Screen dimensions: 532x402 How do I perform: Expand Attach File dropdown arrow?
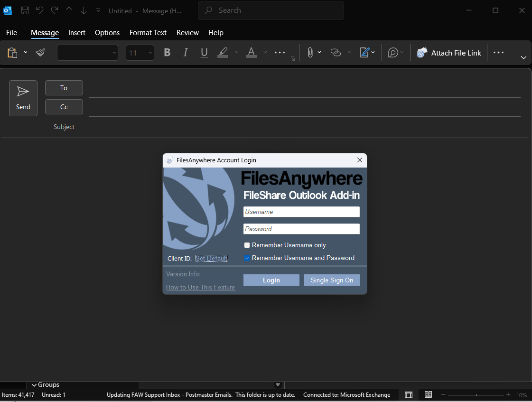[319, 53]
